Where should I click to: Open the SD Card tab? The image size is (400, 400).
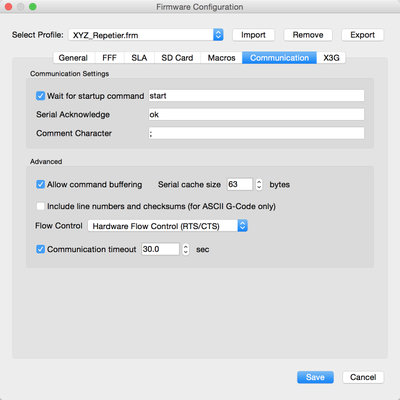[x=177, y=58]
